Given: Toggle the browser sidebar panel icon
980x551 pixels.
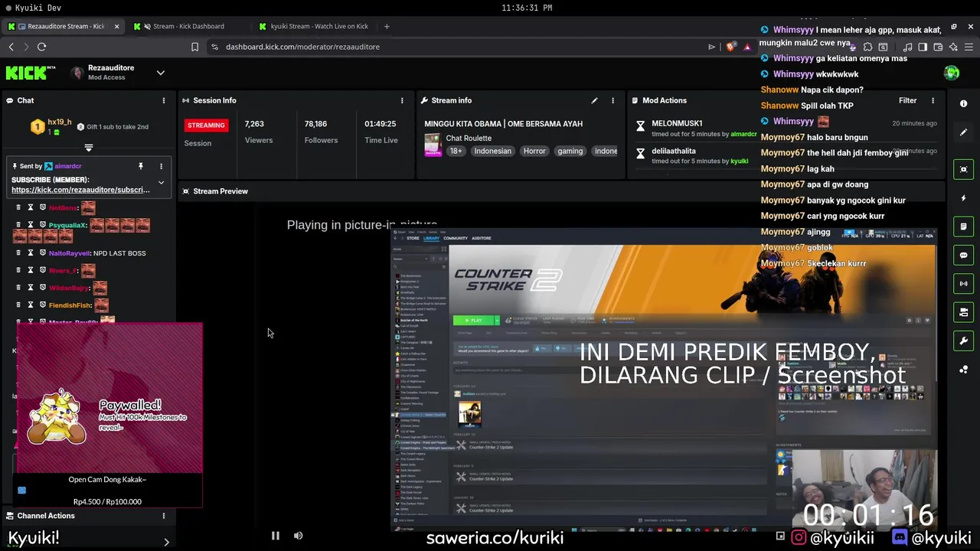Looking at the screenshot, I should (x=923, y=47).
